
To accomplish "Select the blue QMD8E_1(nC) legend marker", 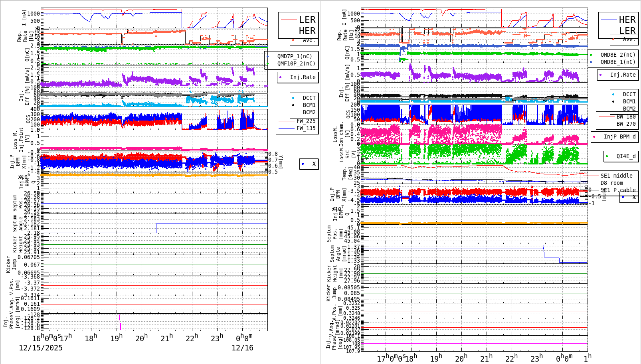I will pyautogui.click(x=592, y=62).
